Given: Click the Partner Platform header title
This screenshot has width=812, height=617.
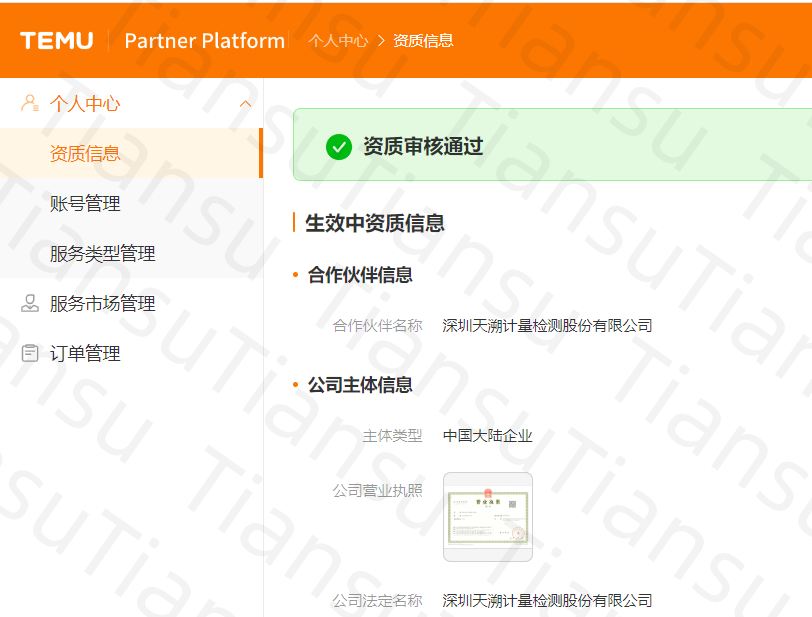Looking at the screenshot, I should click(204, 41).
